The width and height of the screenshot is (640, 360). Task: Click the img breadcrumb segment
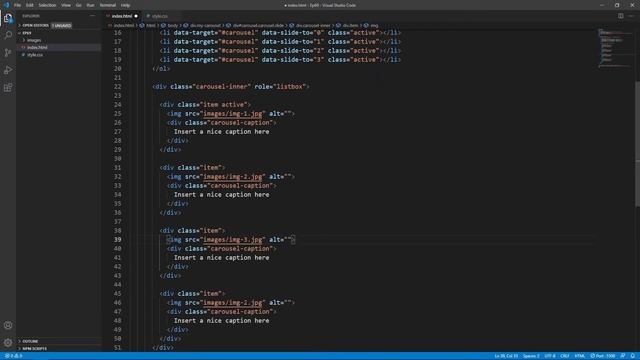point(374,26)
